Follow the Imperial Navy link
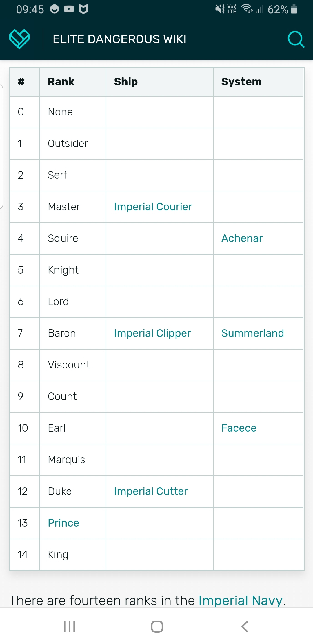The image size is (313, 644). [x=241, y=600]
